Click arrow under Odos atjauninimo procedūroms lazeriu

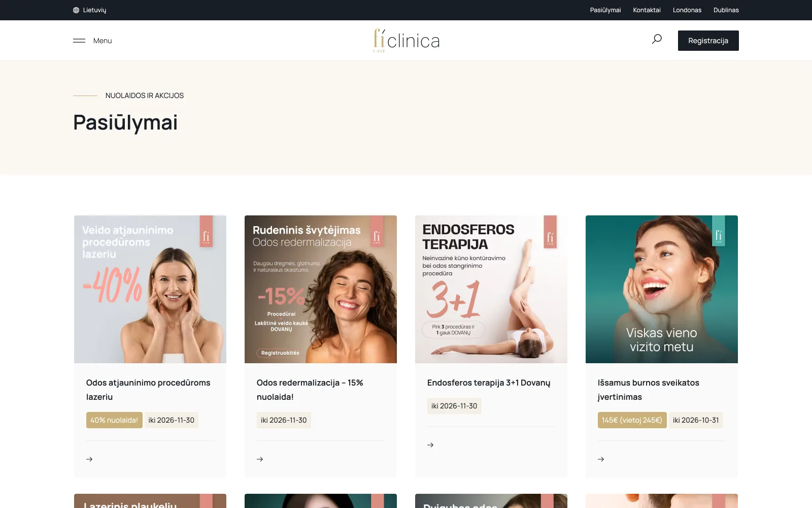pyautogui.click(x=89, y=459)
